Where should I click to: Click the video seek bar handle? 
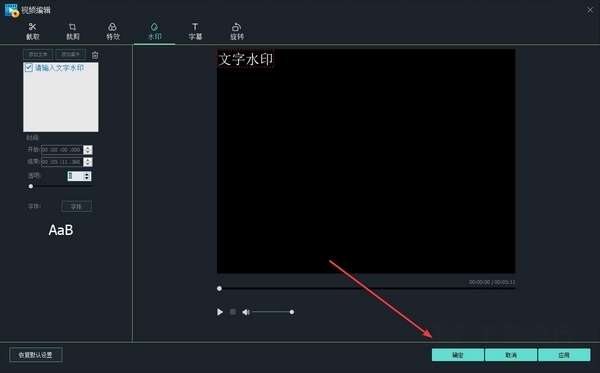click(219, 288)
